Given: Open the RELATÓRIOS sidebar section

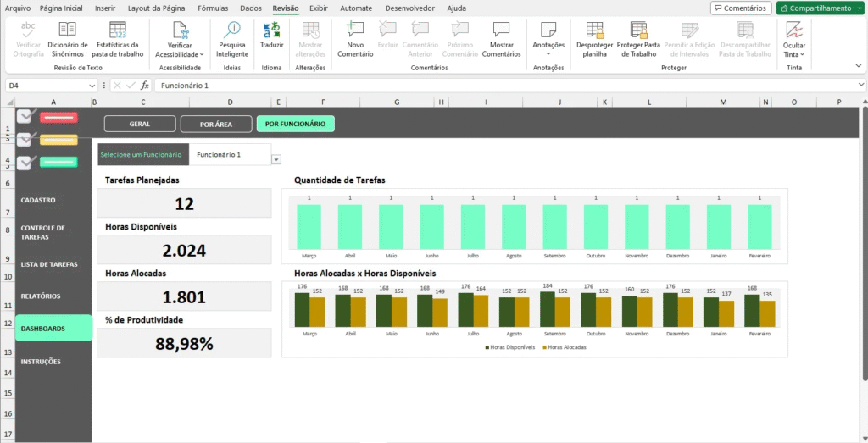Looking at the screenshot, I should (x=41, y=296).
